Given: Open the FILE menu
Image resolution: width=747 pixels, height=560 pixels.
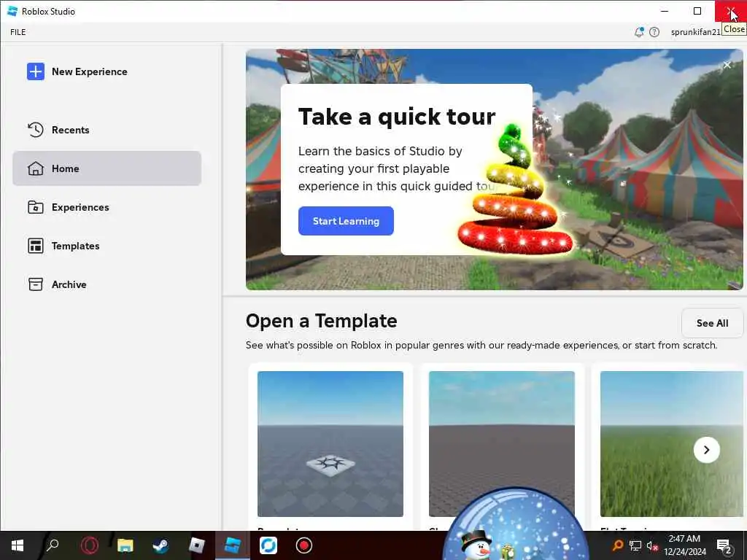Looking at the screenshot, I should (x=18, y=32).
